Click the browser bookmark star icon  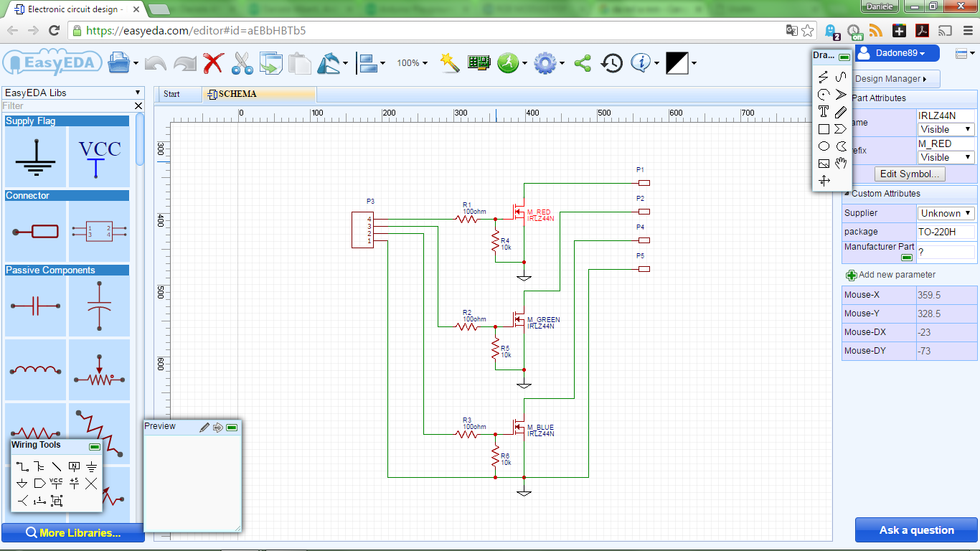pos(808,30)
